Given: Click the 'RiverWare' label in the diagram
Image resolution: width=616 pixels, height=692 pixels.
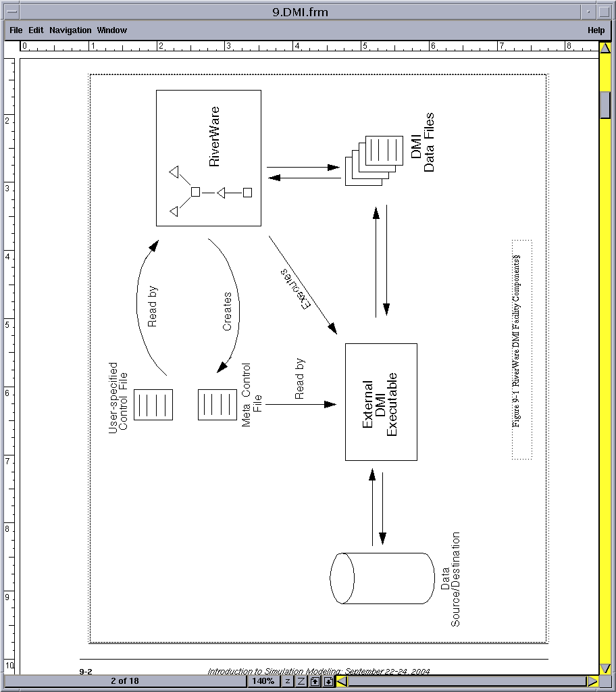Looking at the screenshot, I should [x=214, y=137].
